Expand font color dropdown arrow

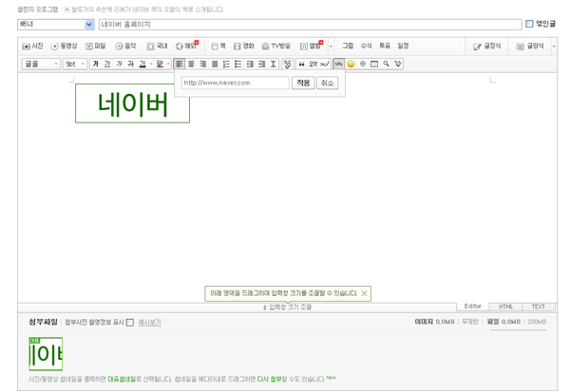click(x=151, y=64)
